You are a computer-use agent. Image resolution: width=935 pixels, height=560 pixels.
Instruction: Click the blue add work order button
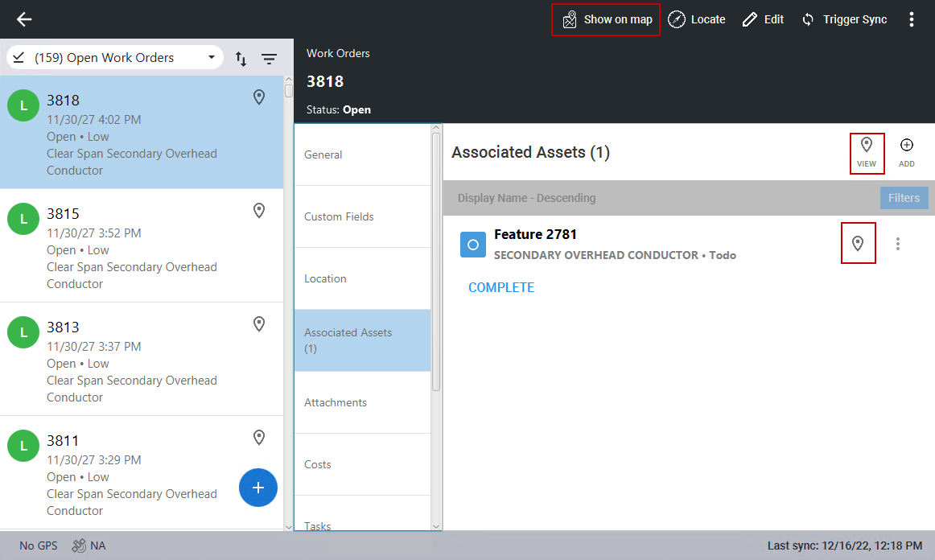pos(258,488)
